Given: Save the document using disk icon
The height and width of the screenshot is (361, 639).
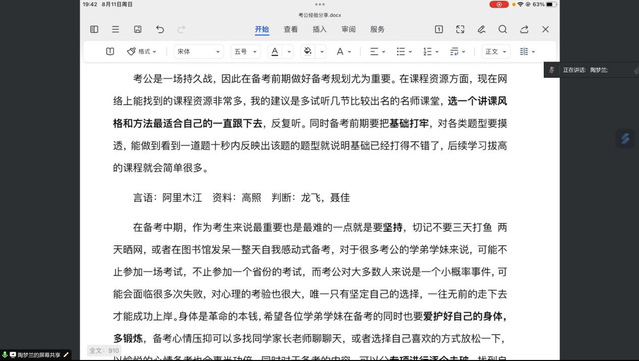Looking at the screenshot, I should (138, 29).
